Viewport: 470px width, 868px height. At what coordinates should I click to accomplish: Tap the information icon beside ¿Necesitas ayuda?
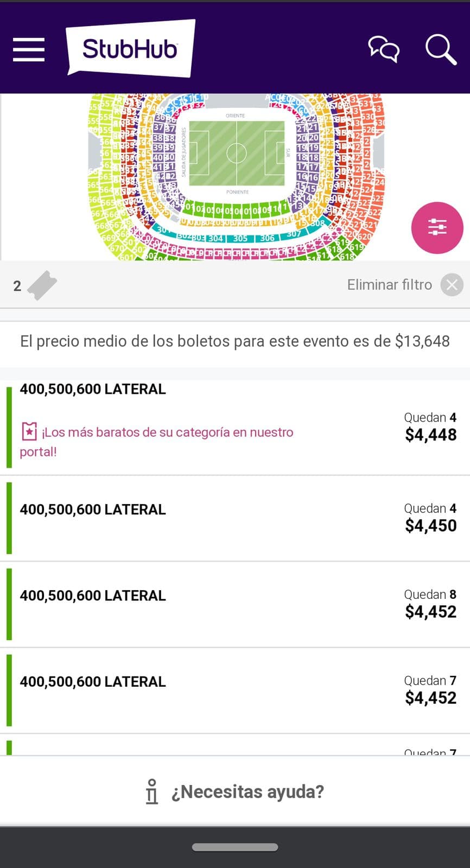point(152,792)
